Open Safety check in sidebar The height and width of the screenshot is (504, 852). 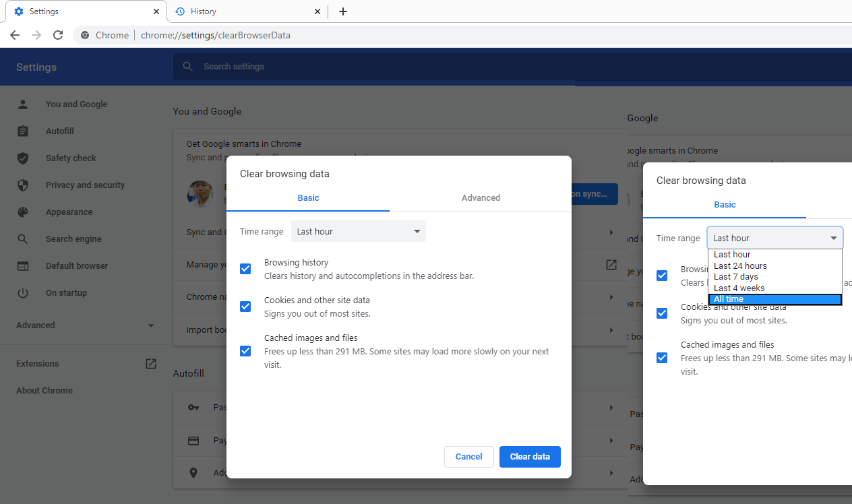[x=71, y=158]
